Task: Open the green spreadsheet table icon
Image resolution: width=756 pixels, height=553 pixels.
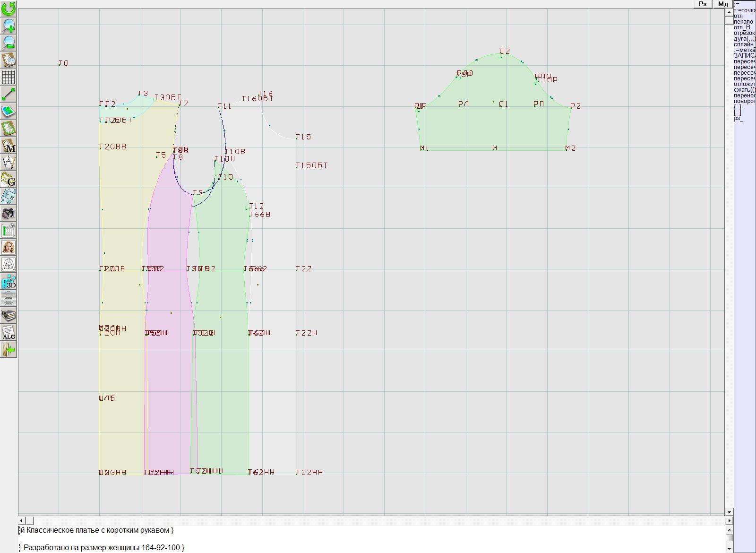Action: coord(9,230)
